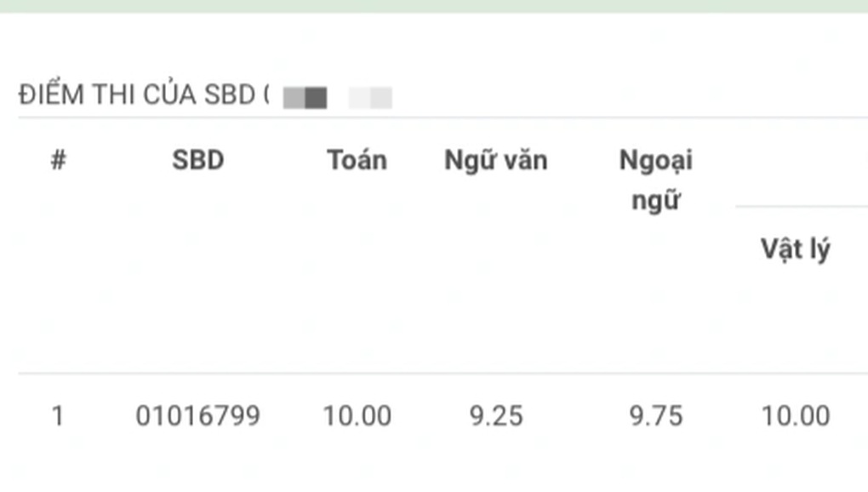Click the green bar at the top
This screenshot has width=868, height=492.
tap(434, 6)
